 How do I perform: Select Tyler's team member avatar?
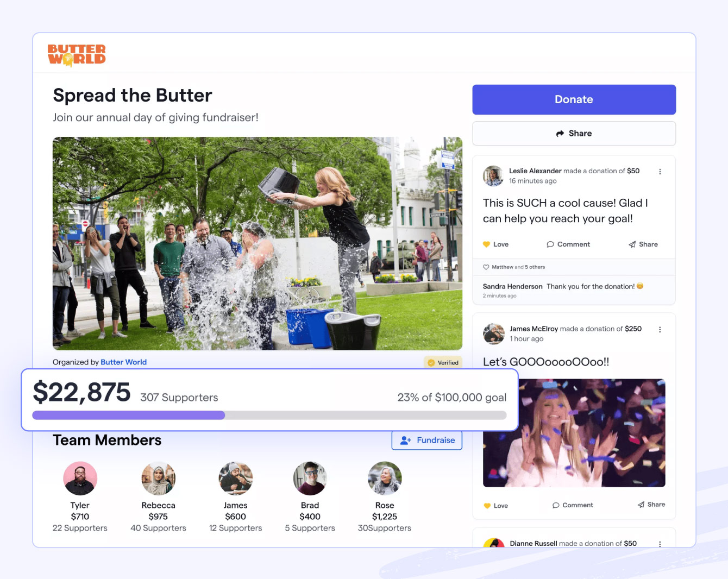click(x=80, y=479)
